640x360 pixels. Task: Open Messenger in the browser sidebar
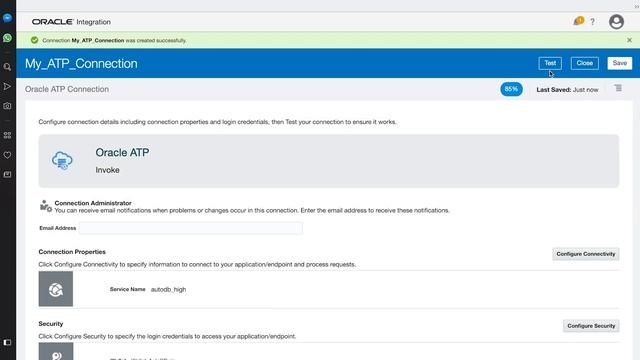coord(7,18)
